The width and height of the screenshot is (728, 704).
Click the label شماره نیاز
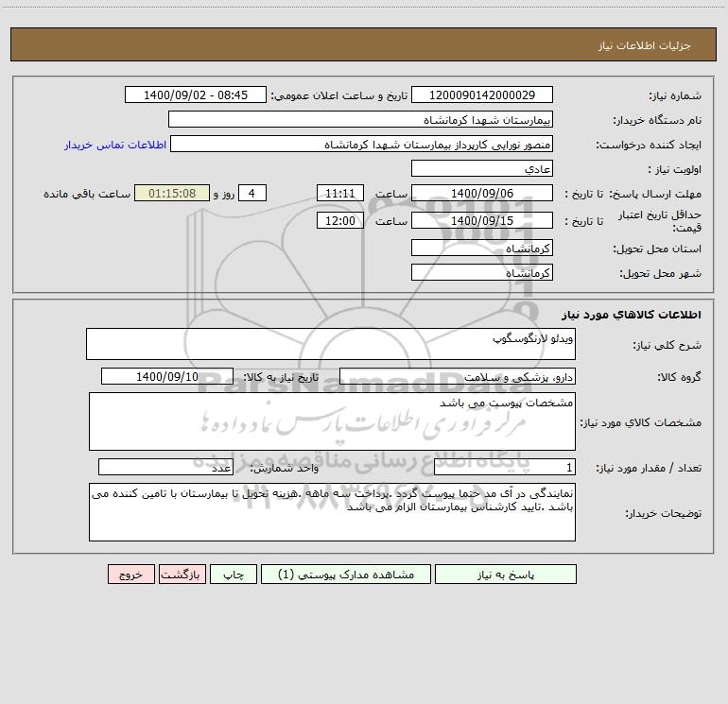point(675,95)
